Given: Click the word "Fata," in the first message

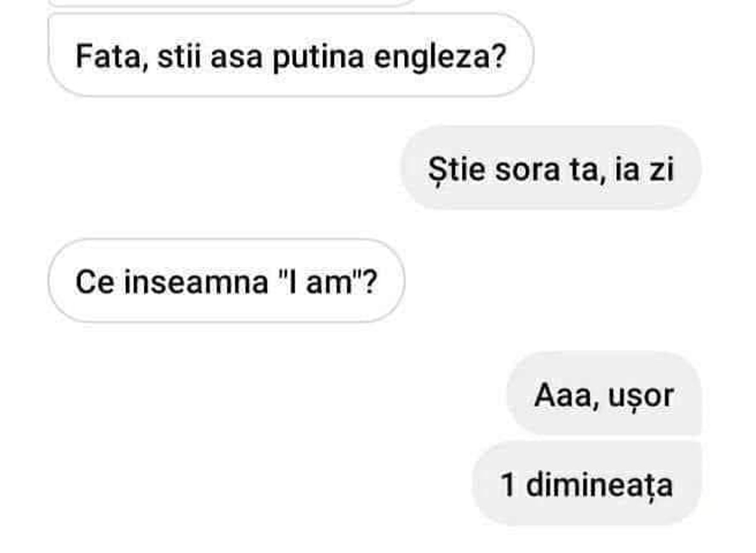Looking at the screenshot, I should point(112,56).
